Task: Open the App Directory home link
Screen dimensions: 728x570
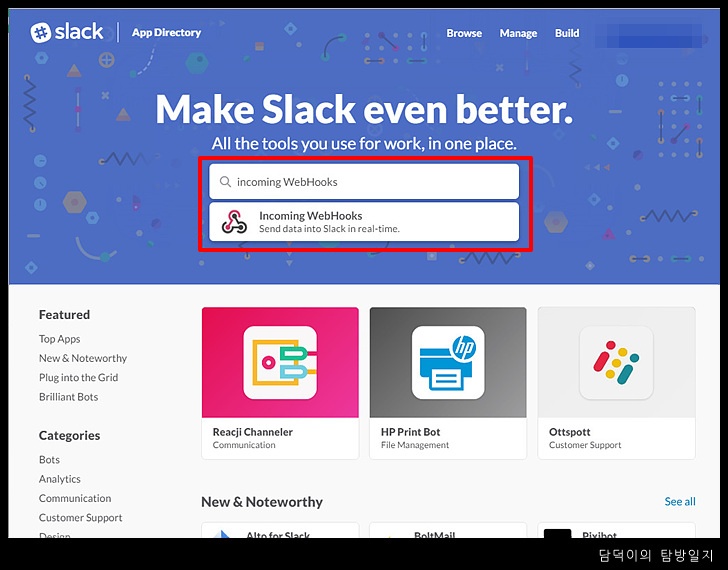Action: coord(166,32)
